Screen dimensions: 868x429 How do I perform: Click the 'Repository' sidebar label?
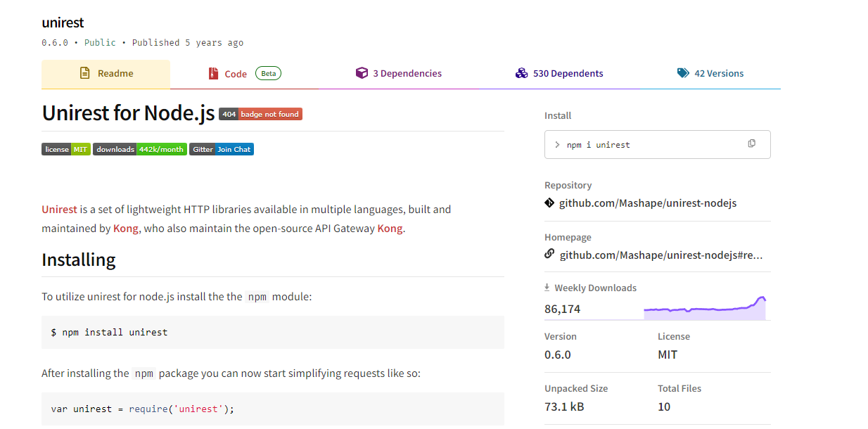click(x=568, y=186)
